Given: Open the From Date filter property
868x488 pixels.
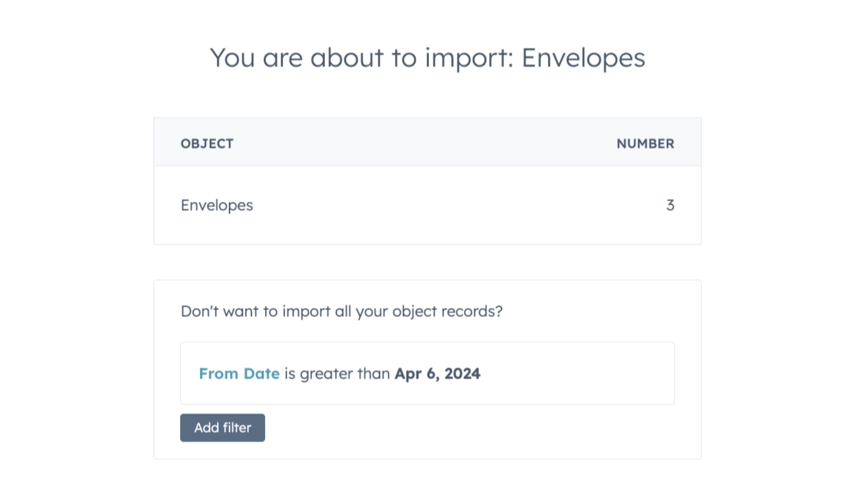Looking at the screenshot, I should tap(239, 373).
